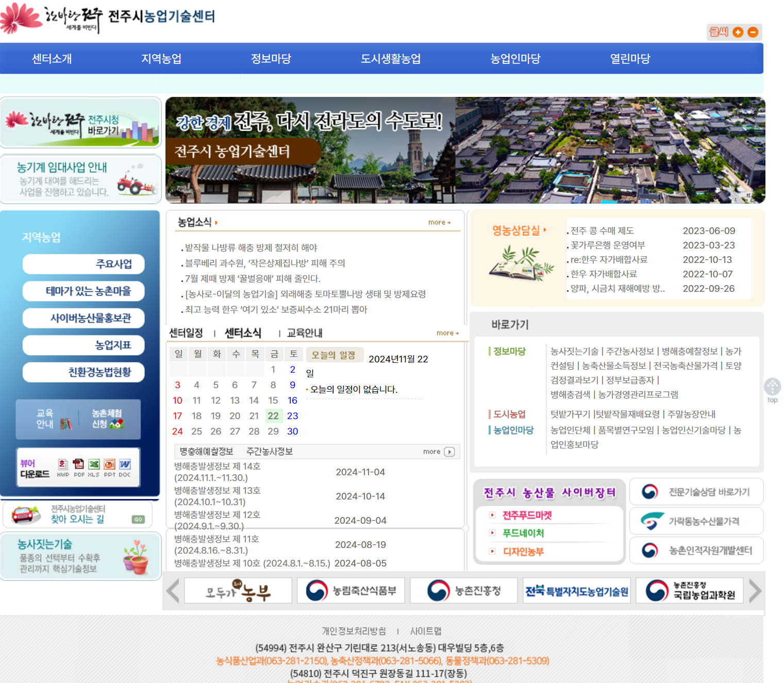Open the HWP viewer download icon

(63, 468)
